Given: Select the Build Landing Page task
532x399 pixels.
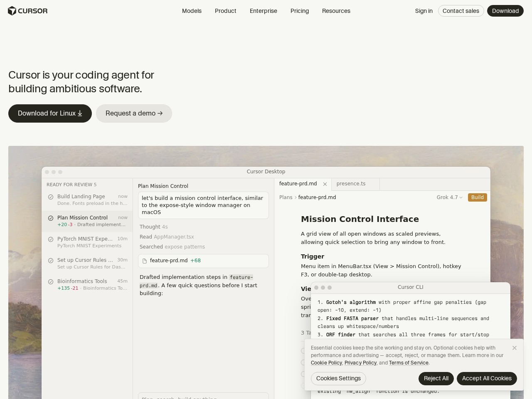Looking at the screenshot, I should 87,200.
